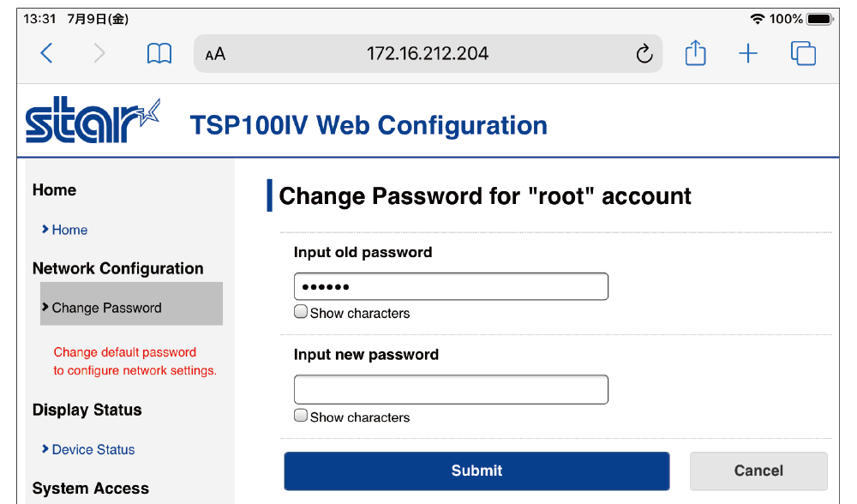Reload the page with refresh icon
Screen dimensions: 857x504
(644, 55)
